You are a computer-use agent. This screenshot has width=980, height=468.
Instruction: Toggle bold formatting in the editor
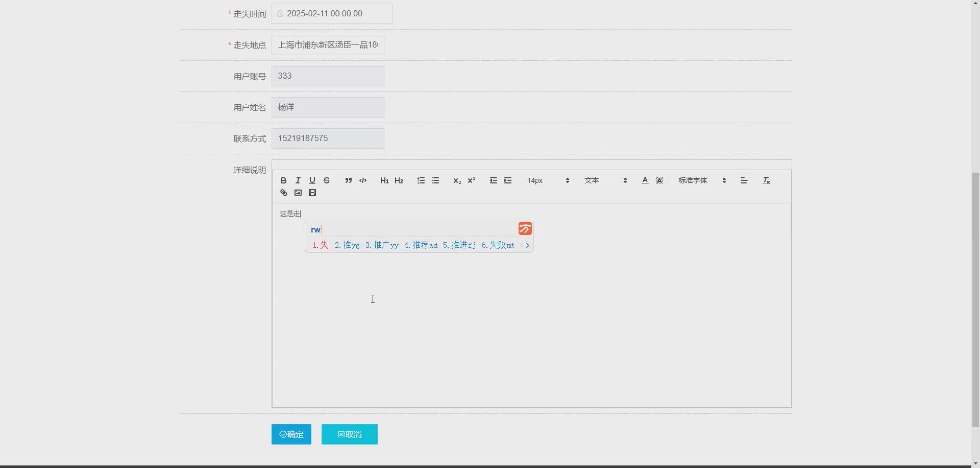(x=283, y=180)
